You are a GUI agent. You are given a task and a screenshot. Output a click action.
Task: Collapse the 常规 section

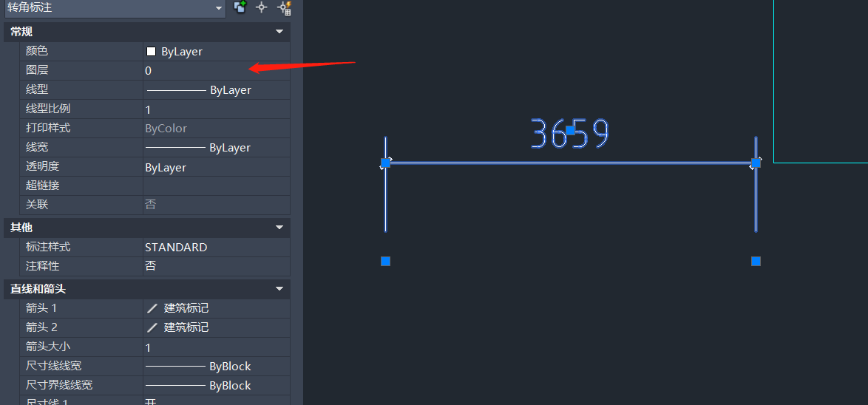tap(279, 32)
